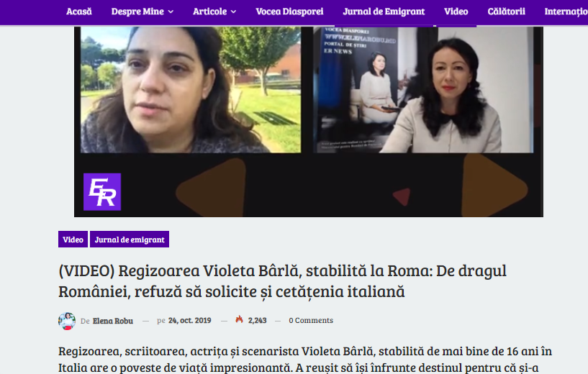Click the ER logo on video
Image resolution: width=588 pixels, height=374 pixels.
point(102,192)
